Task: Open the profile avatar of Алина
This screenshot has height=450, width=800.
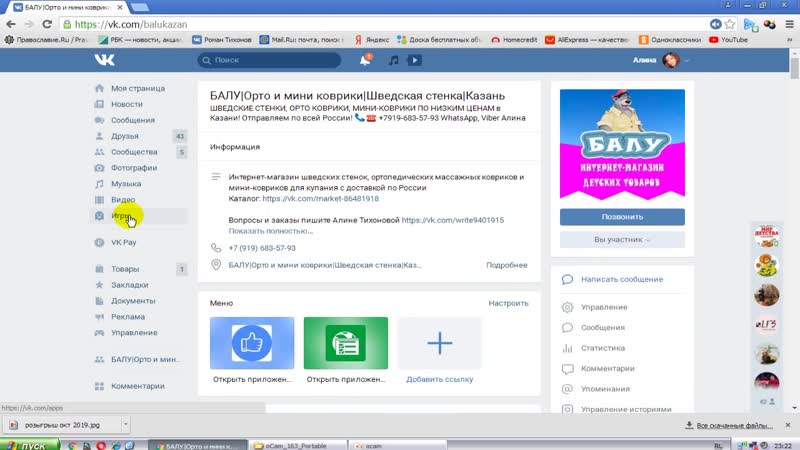Action: click(671, 60)
